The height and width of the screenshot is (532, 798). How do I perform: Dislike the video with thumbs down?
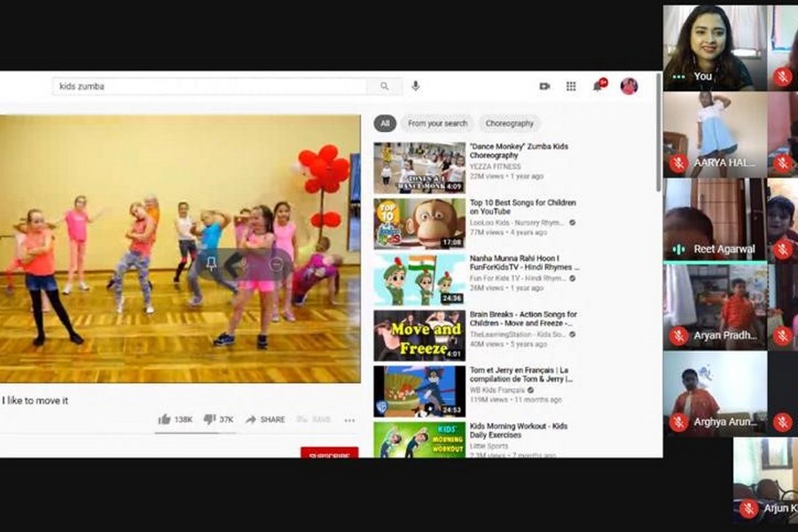[209, 419]
